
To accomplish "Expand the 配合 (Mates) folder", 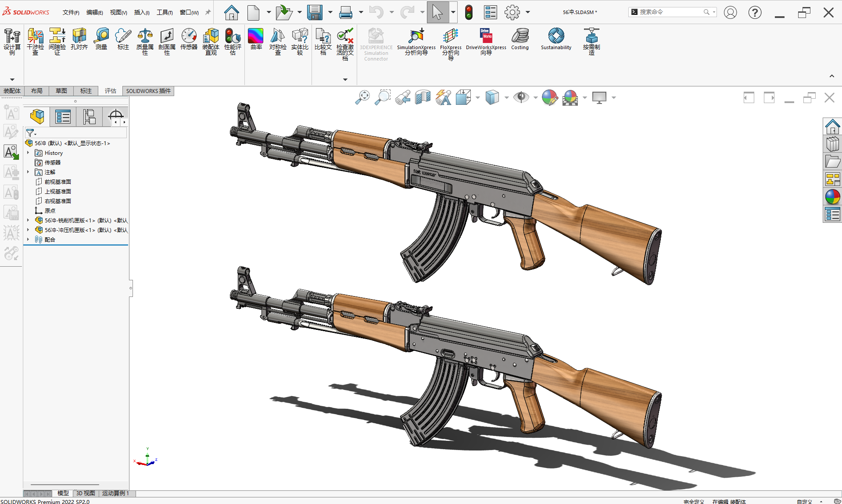I will tap(28, 239).
